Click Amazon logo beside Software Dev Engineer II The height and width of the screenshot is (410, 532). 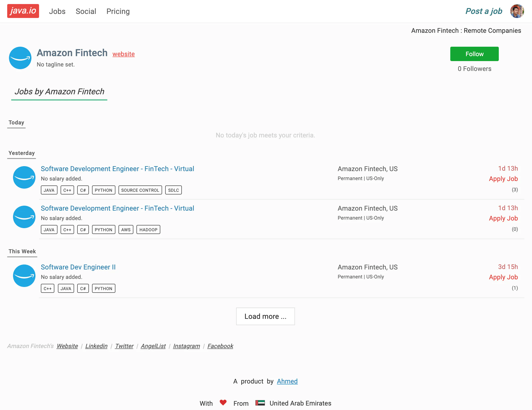click(x=24, y=276)
